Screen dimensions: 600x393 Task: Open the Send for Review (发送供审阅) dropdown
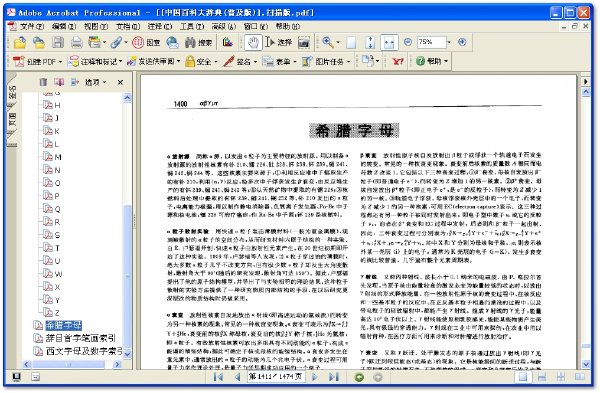153,61
